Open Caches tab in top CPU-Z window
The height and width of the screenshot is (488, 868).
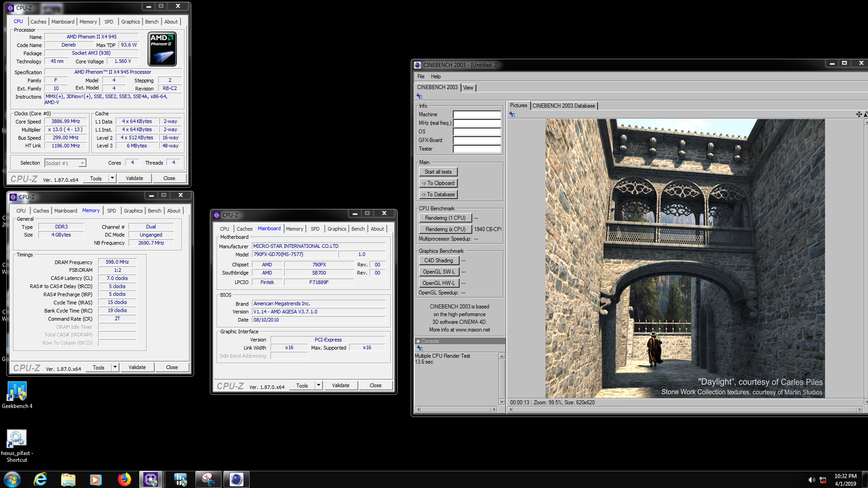coord(38,22)
